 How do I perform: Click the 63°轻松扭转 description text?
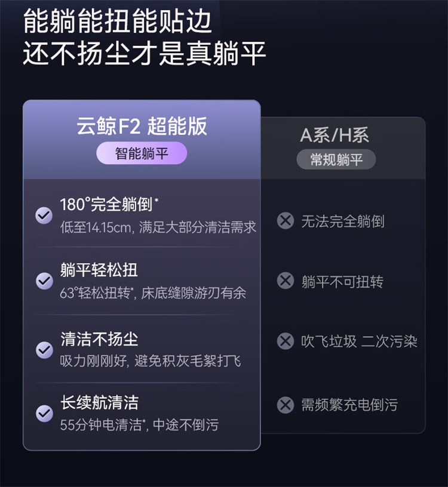click(153, 294)
